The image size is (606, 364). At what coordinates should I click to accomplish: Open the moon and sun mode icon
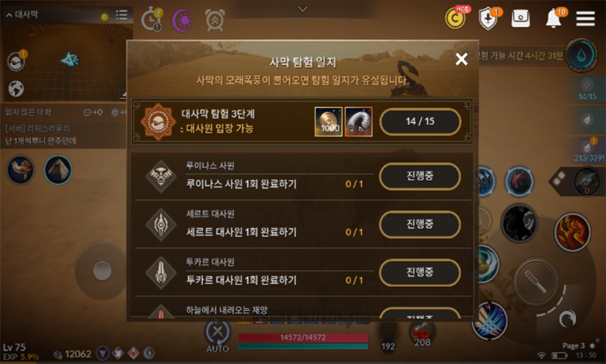point(183,20)
